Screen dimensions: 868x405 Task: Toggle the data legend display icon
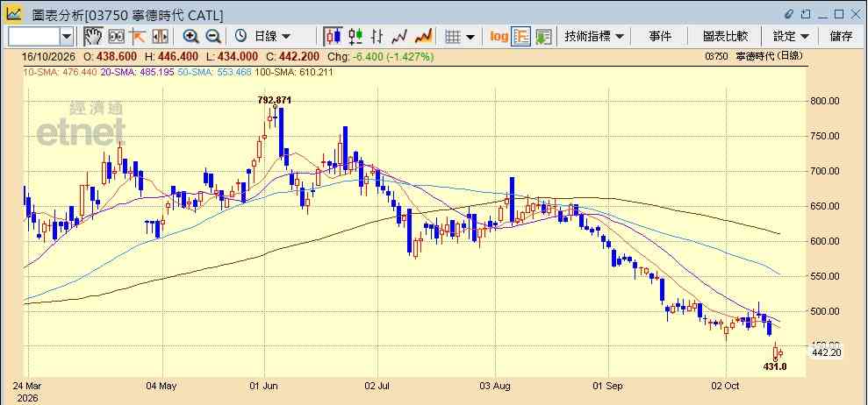(521, 37)
